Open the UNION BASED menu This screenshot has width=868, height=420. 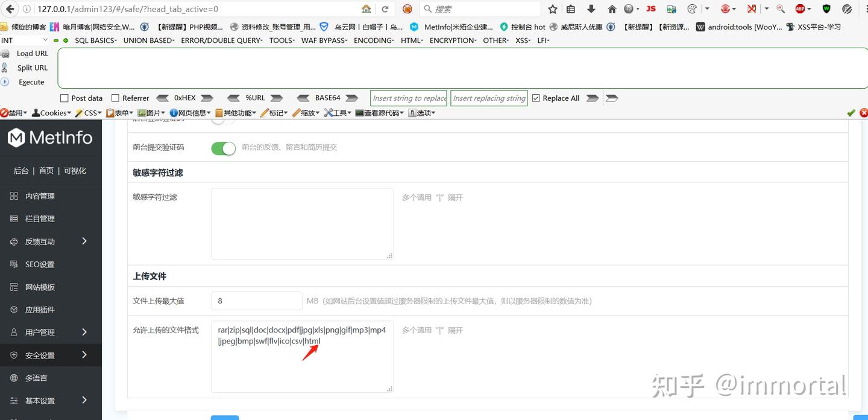pyautogui.click(x=149, y=40)
